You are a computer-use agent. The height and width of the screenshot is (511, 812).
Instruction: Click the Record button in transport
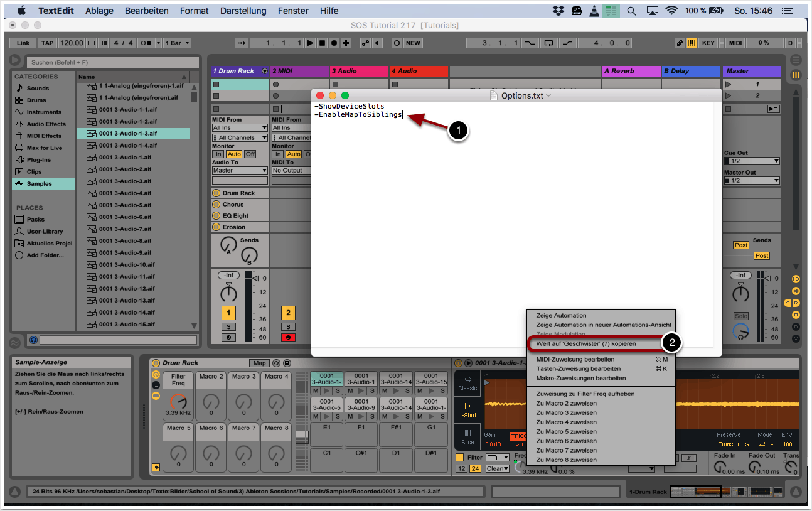pos(334,43)
